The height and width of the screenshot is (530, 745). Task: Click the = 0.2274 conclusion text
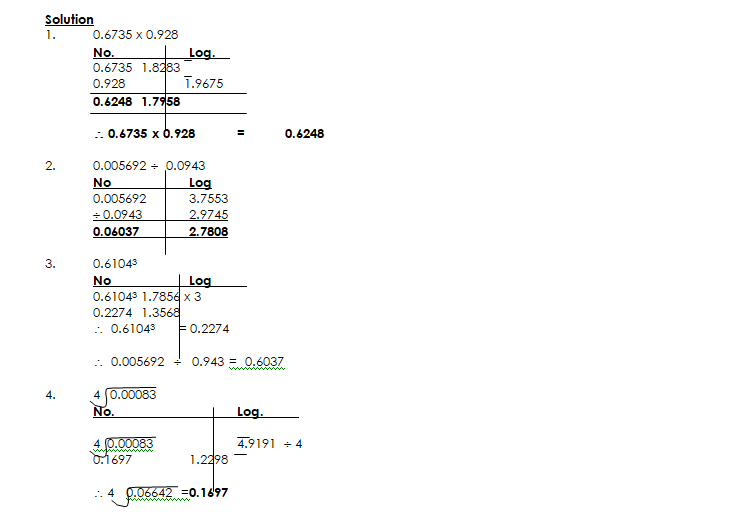[x=205, y=328]
